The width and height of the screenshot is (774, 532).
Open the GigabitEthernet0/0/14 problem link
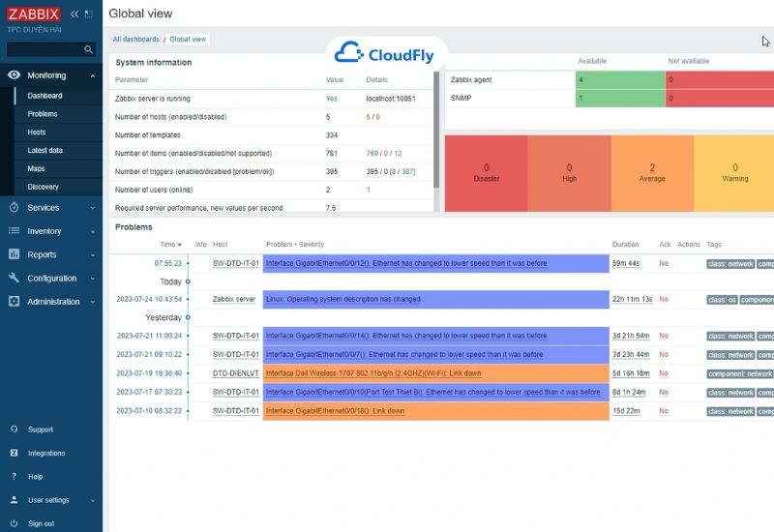(406, 336)
